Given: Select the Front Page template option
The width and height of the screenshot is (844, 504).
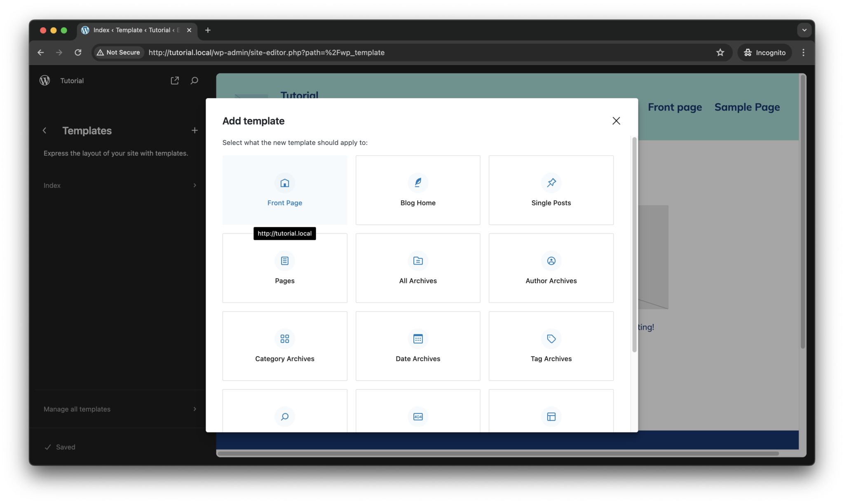Looking at the screenshot, I should point(284,190).
